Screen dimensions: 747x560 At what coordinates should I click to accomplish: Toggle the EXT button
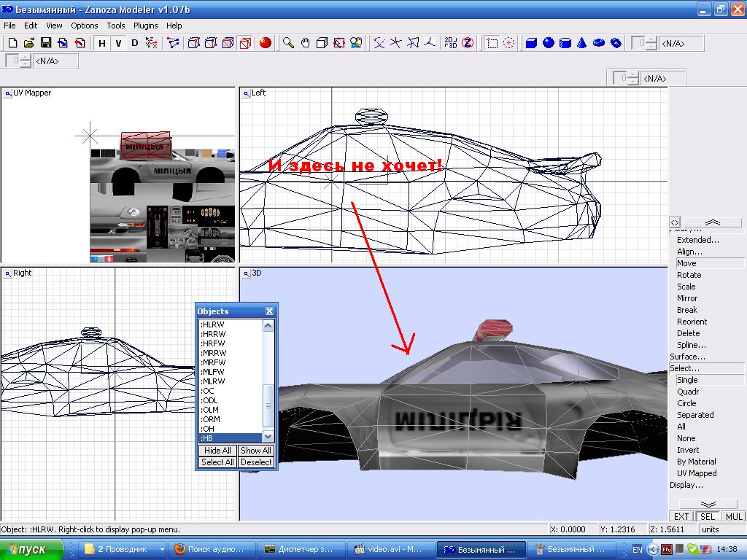point(681,517)
